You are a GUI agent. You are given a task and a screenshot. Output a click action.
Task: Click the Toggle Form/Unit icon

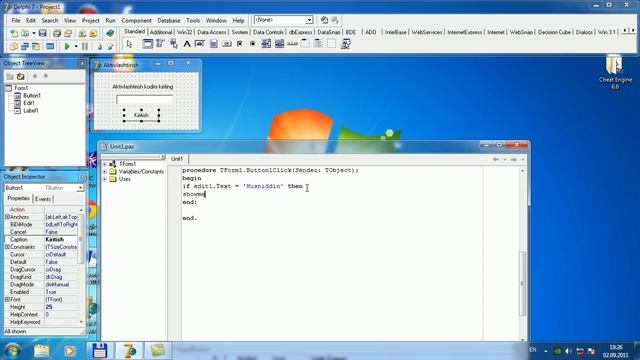click(x=36, y=46)
